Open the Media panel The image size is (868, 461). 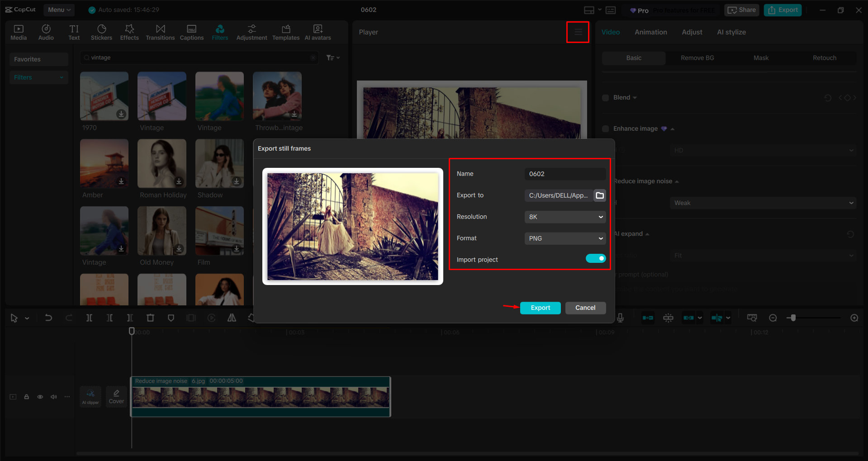pyautogui.click(x=19, y=32)
